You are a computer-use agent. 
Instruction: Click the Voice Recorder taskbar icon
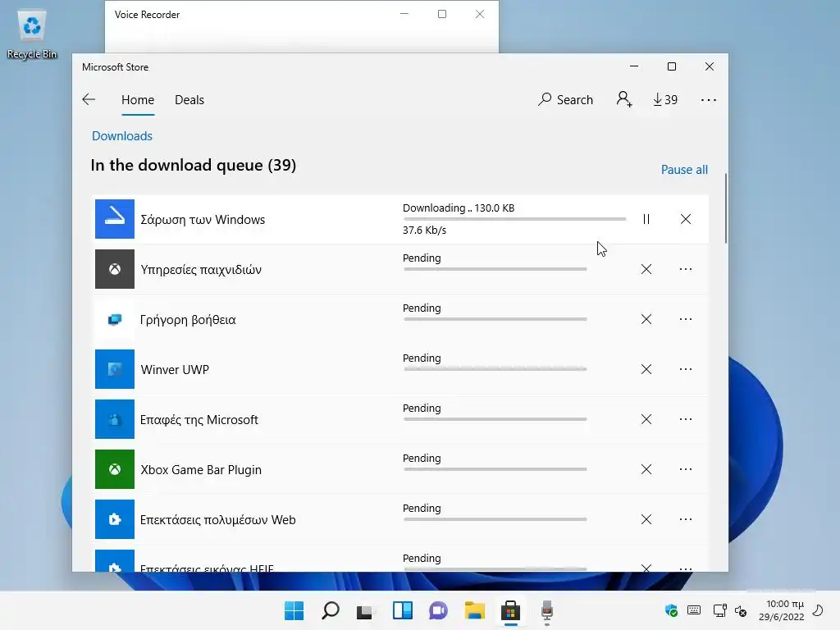pos(546,610)
